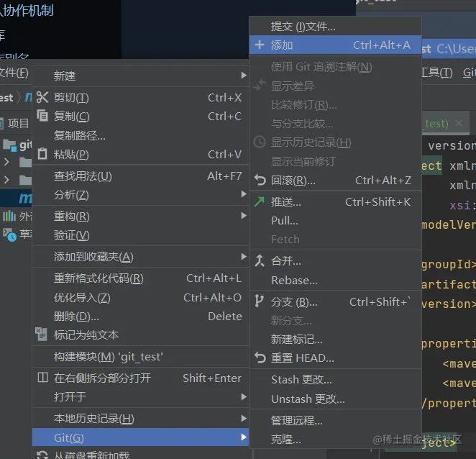Click the external libraries bar-chart icon in project tree

pos(9,217)
